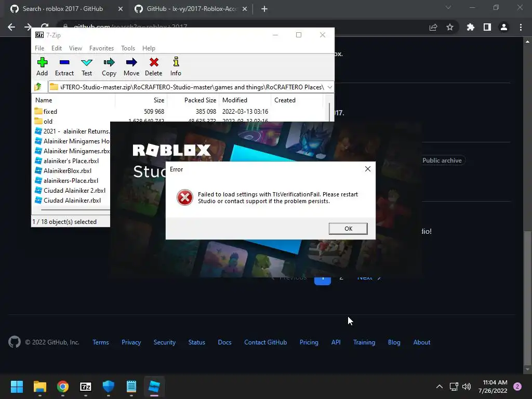Screen dimensions: 532x399
Task: Click the GitHub Privacy footer link
Action: point(131,342)
